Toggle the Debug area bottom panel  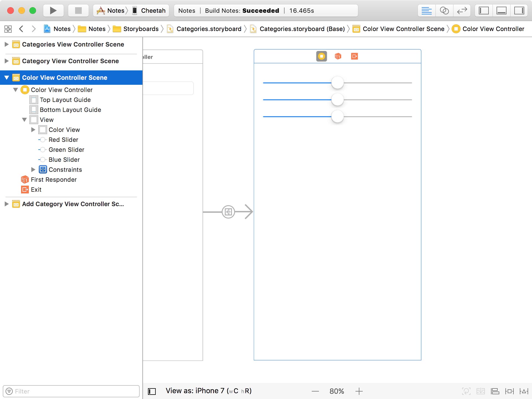[x=501, y=11]
